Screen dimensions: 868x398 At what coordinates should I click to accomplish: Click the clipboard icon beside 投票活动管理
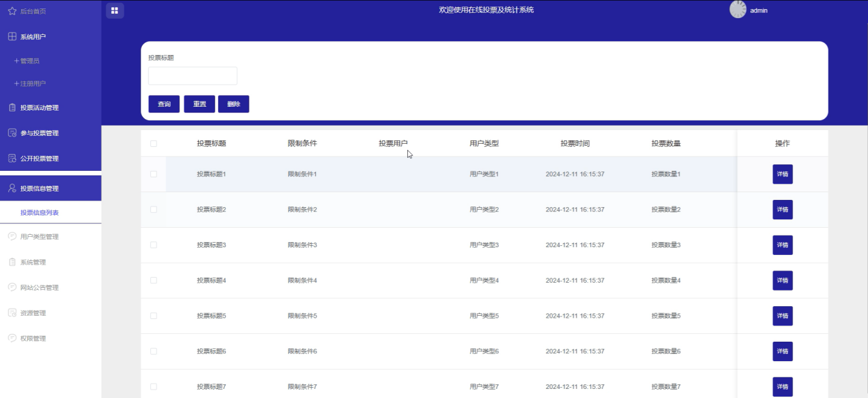coord(12,107)
